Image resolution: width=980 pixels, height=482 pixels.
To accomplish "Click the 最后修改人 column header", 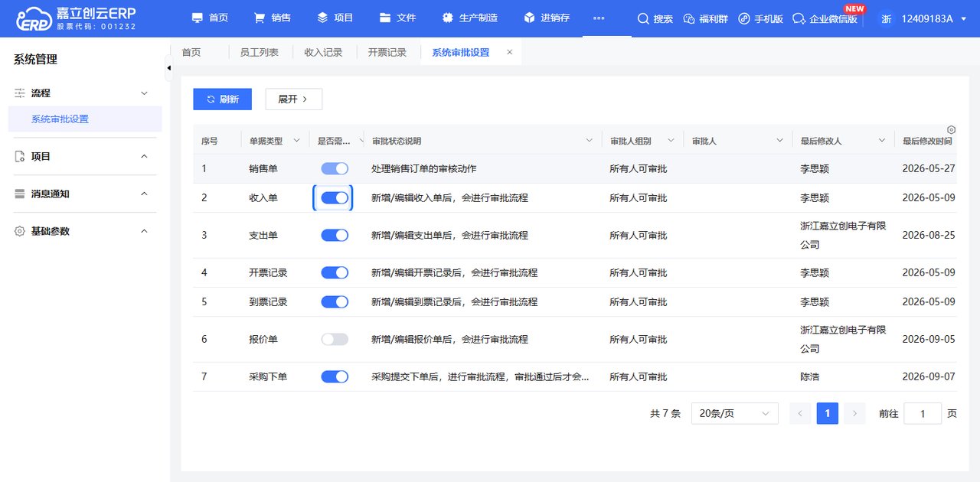I will pyautogui.click(x=822, y=141).
